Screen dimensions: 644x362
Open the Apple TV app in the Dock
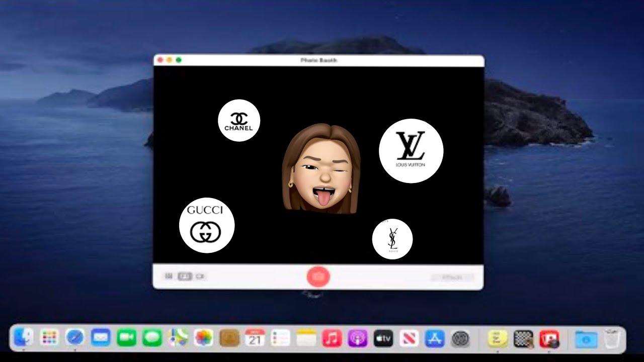(x=383, y=338)
